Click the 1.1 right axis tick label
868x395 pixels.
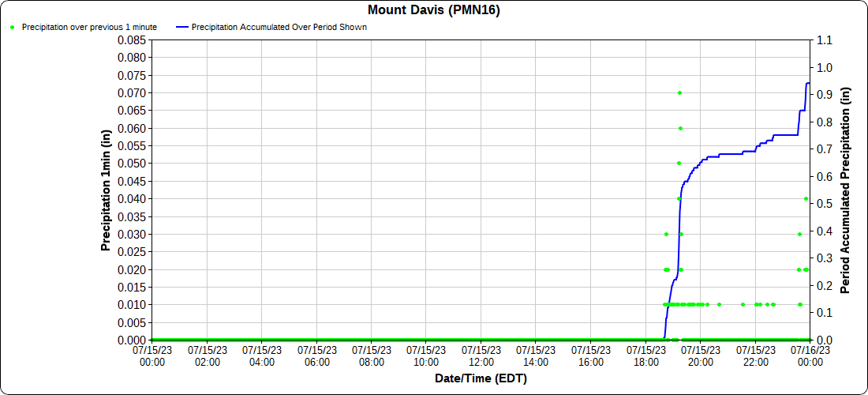pos(824,39)
